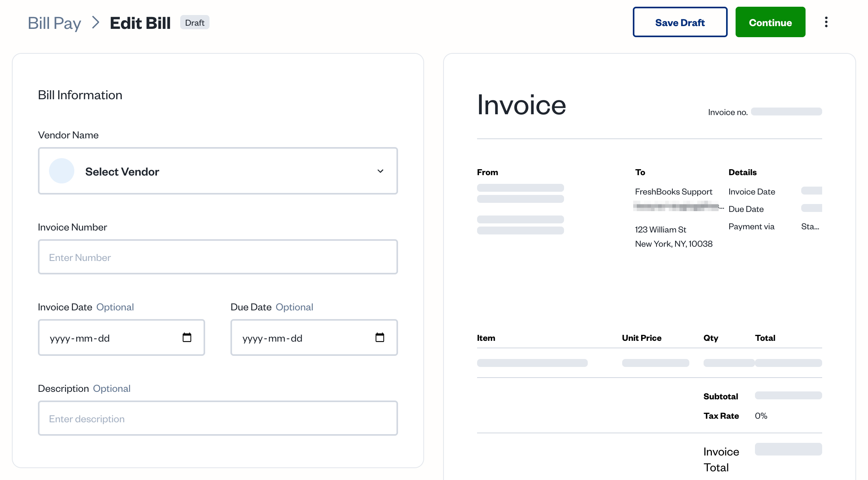Click the Invoice preview heading

[x=521, y=105]
